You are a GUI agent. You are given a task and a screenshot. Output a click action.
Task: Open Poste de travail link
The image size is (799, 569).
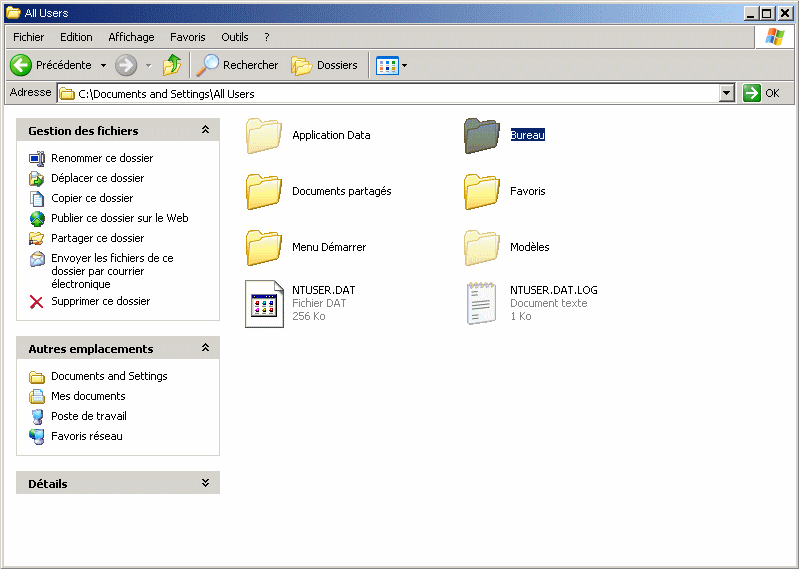(x=89, y=416)
